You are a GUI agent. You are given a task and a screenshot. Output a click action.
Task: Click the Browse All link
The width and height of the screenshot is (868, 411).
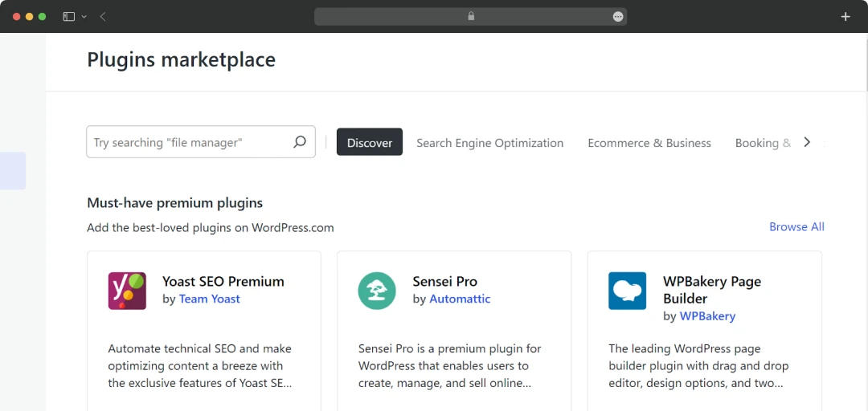(796, 227)
